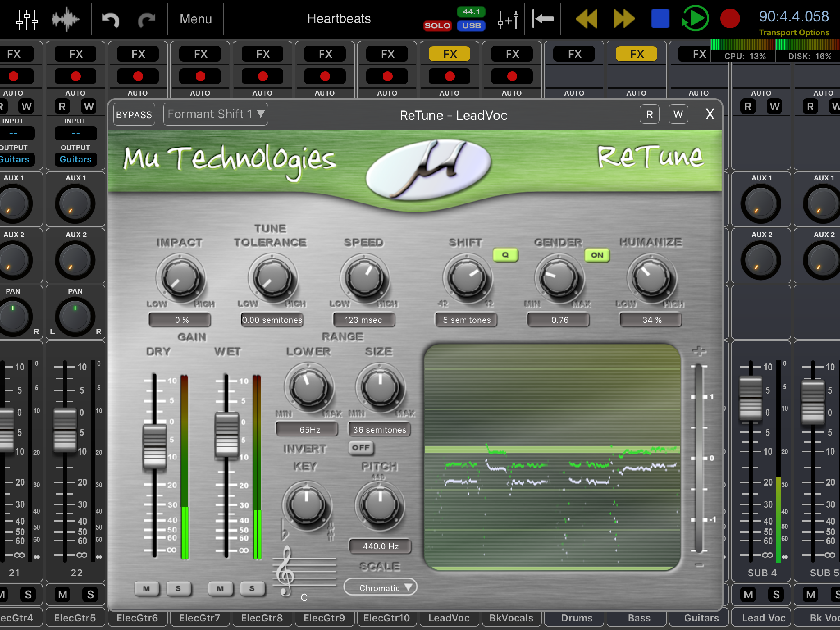Open the Menu item in the top bar
The height and width of the screenshot is (630, 840).
pos(196,19)
